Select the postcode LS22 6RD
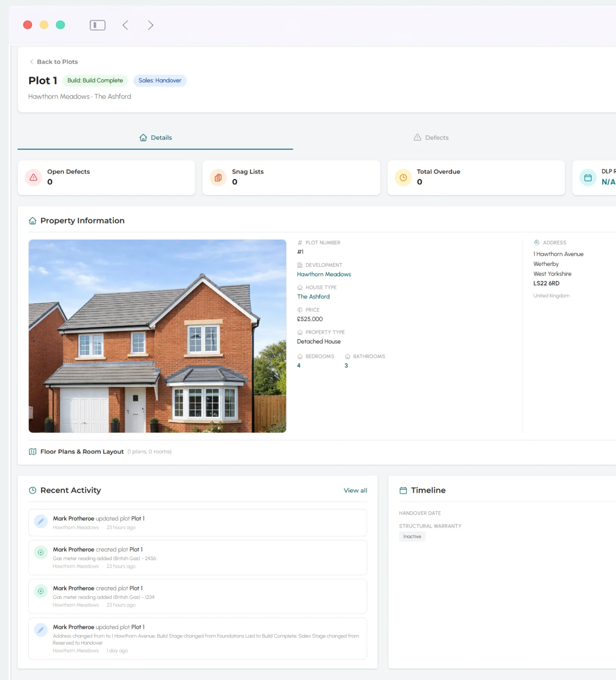The height and width of the screenshot is (680, 616). click(x=547, y=283)
